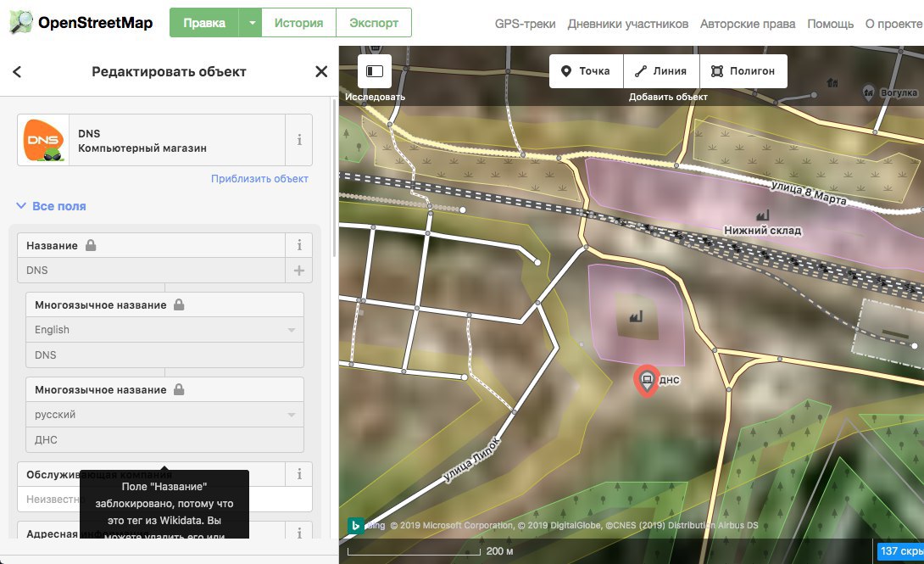Click the Название DNS text field

coord(152,271)
